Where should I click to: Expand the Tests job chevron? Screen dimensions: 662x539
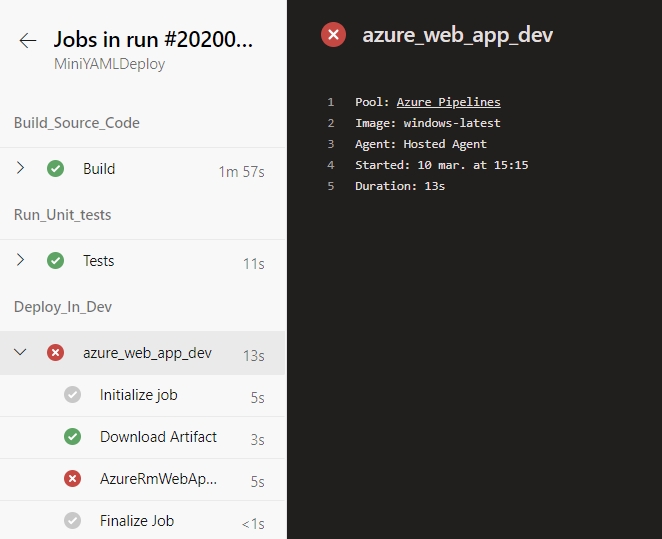(x=20, y=260)
